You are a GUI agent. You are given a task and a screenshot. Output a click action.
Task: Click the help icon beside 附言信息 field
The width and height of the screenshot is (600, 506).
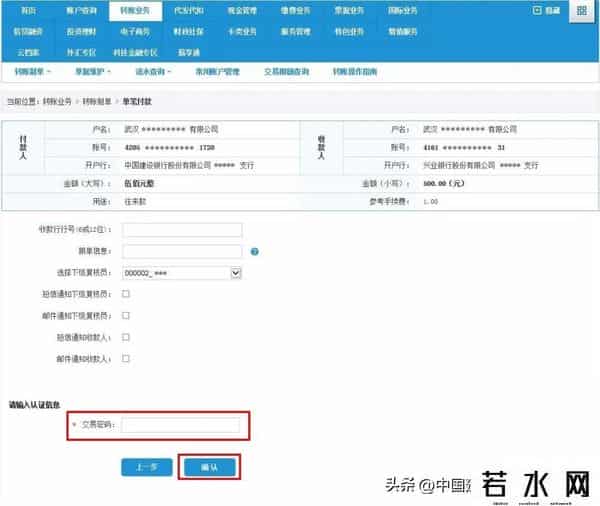coord(255,251)
